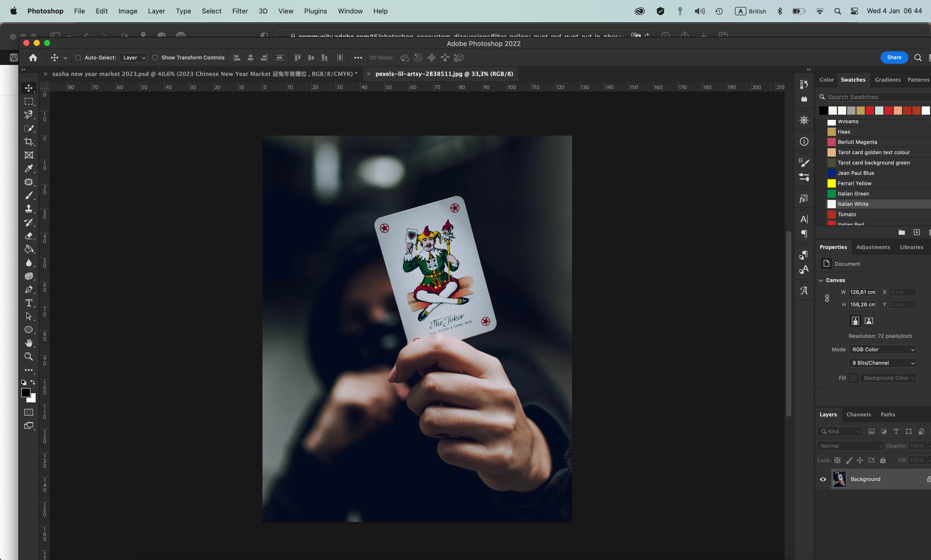This screenshot has width=931, height=560.
Task: Enable Show Transform Controls checkbox
Action: [155, 58]
